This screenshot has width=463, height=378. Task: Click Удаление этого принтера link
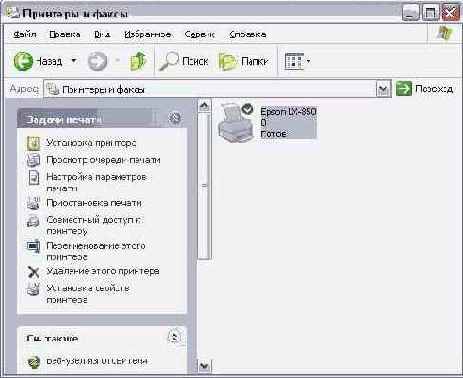pos(103,271)
